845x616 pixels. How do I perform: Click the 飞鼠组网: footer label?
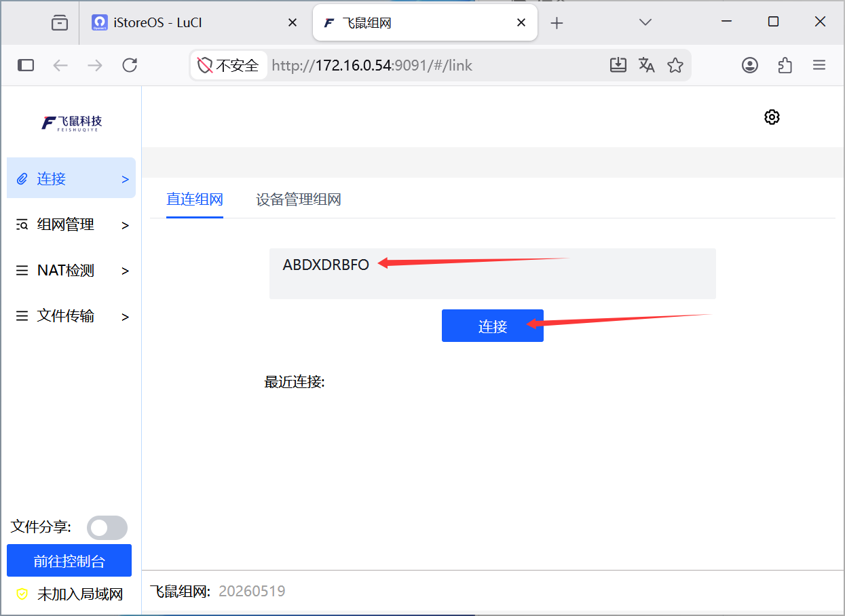click(181, 591)
